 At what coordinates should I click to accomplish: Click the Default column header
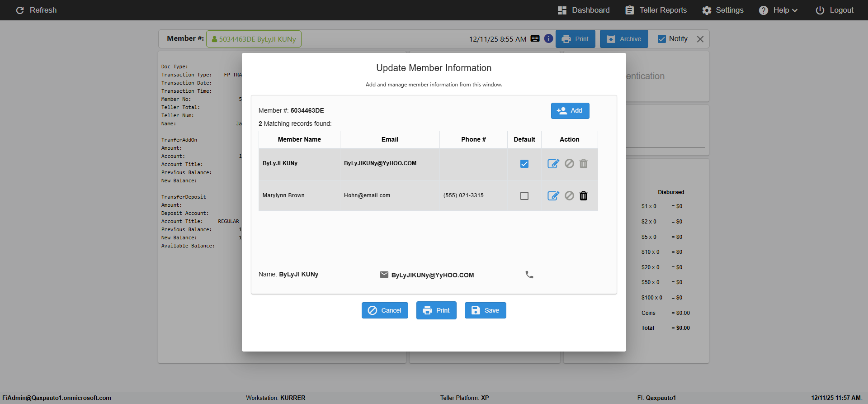point(524,139)
